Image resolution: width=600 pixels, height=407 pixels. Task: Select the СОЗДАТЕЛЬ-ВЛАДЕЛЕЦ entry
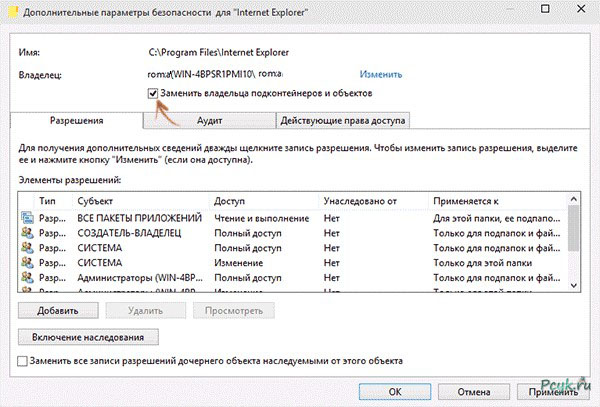click(129, 233)
